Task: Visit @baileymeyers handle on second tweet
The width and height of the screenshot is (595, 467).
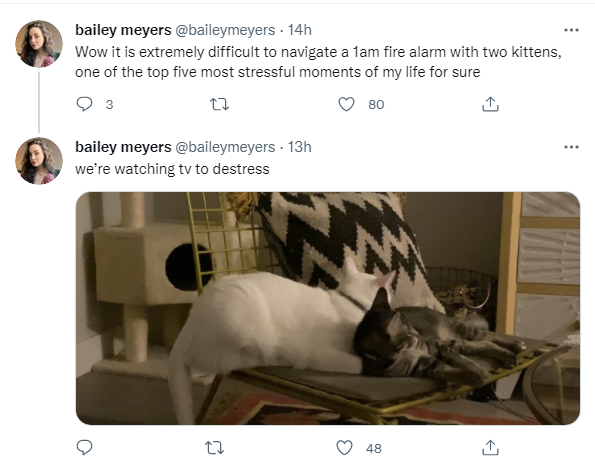Action: click(x=225, y=147)
